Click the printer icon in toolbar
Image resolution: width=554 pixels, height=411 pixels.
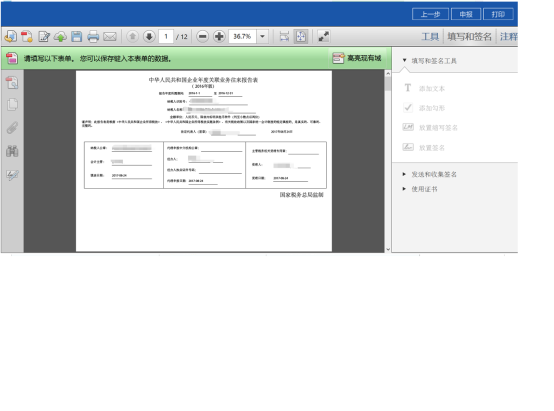coord(93,36)
